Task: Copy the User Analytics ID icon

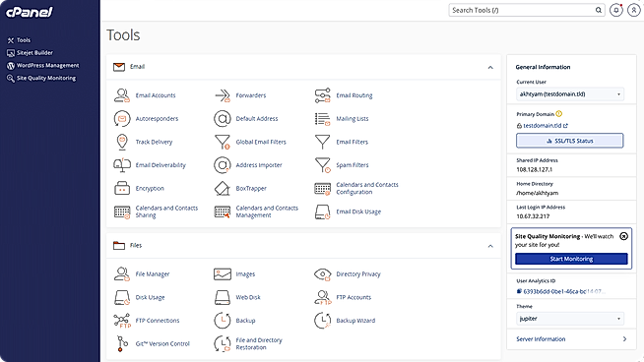Action: point(519,291)
